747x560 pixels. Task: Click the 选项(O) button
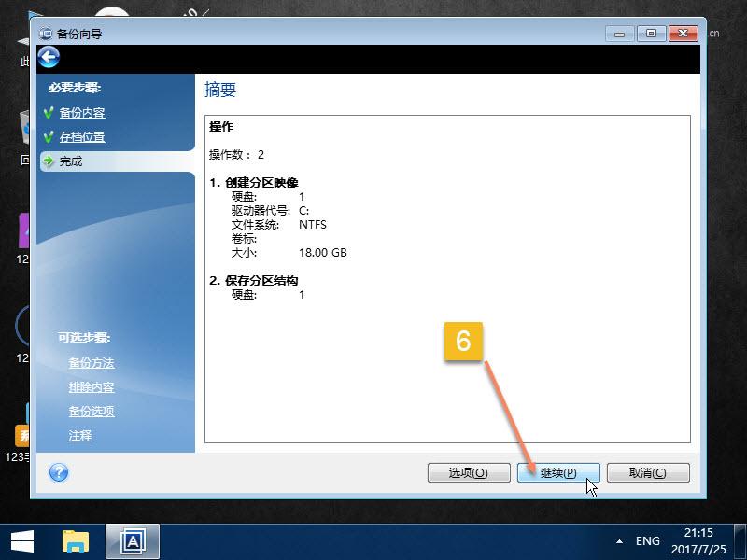tap(469, 473)
